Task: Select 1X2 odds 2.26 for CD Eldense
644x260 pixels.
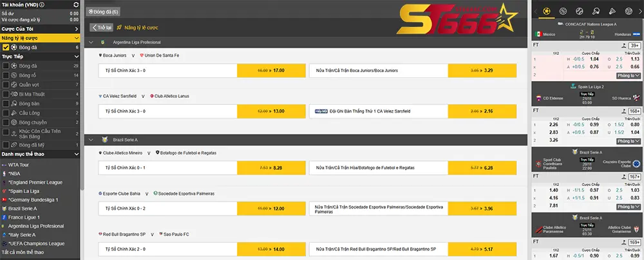Action: pyautogui.click(x=554, y=124)
